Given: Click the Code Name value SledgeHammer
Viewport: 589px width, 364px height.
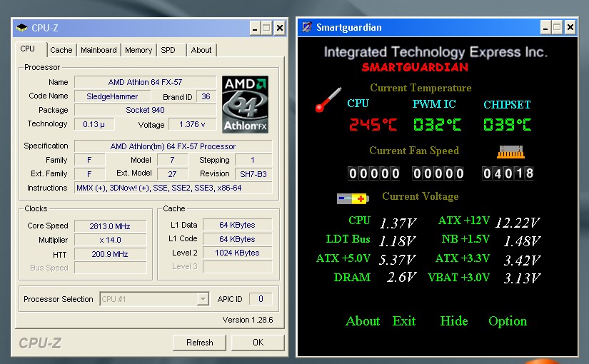Looking at the screenshot, I should pyautogui.click(x=112, y=96).
